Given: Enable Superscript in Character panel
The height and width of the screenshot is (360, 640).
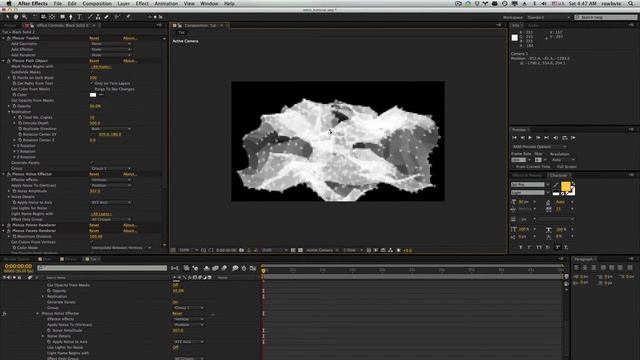Looking at the screenshot, I should point(558,247).
